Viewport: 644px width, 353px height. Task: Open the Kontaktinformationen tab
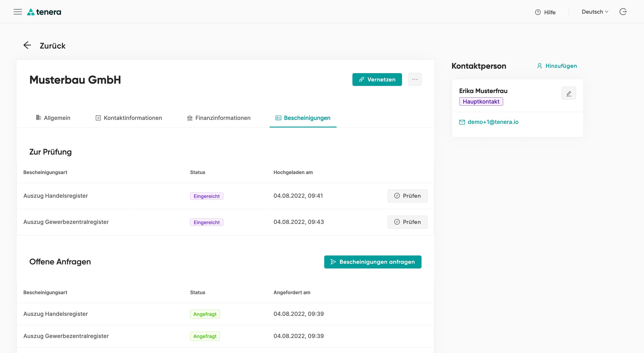[129, 118]
